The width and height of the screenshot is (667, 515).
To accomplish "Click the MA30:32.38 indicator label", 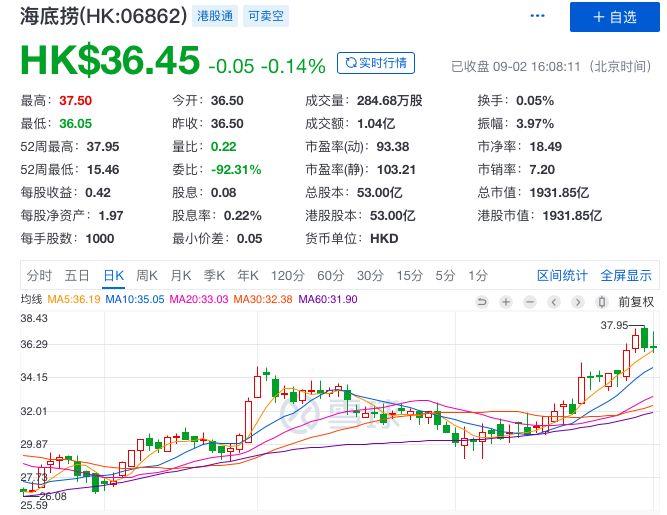I will pos(263,299).
